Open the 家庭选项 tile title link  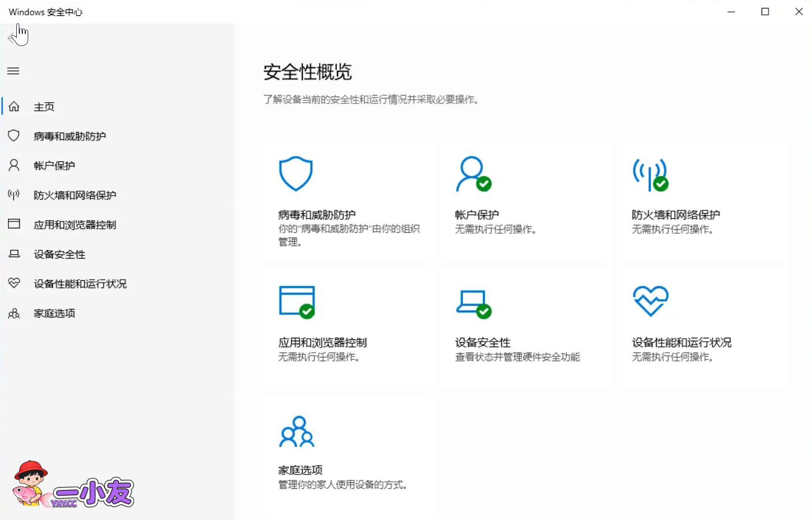[x=300, y=470]
